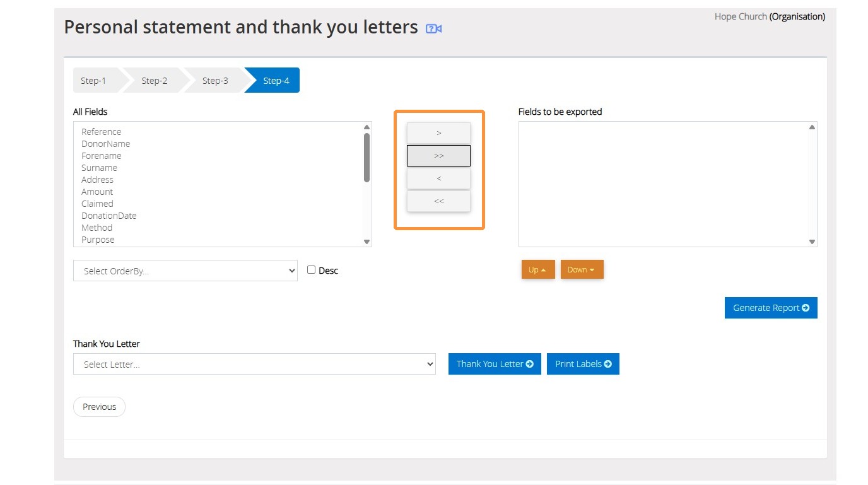The height and width of the screenshot is (485, 868).
Task: Add all fields using >> button
Action: pos(438,156)
